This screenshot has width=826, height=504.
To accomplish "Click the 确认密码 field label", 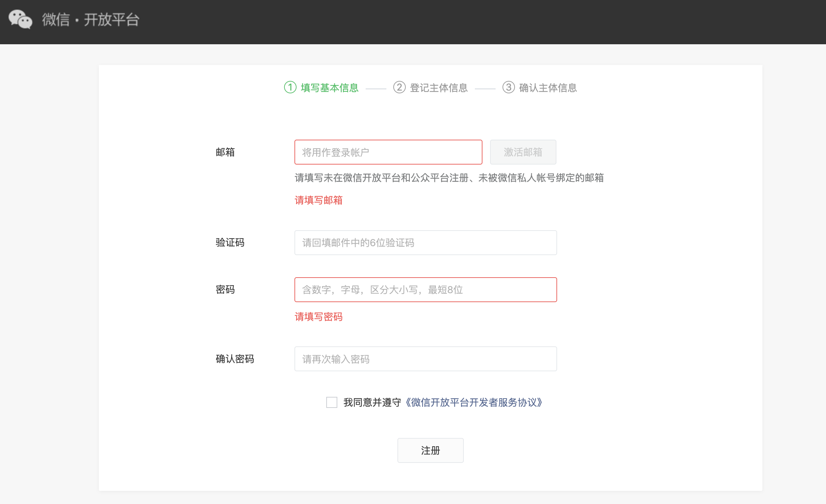I will (235, 359).
